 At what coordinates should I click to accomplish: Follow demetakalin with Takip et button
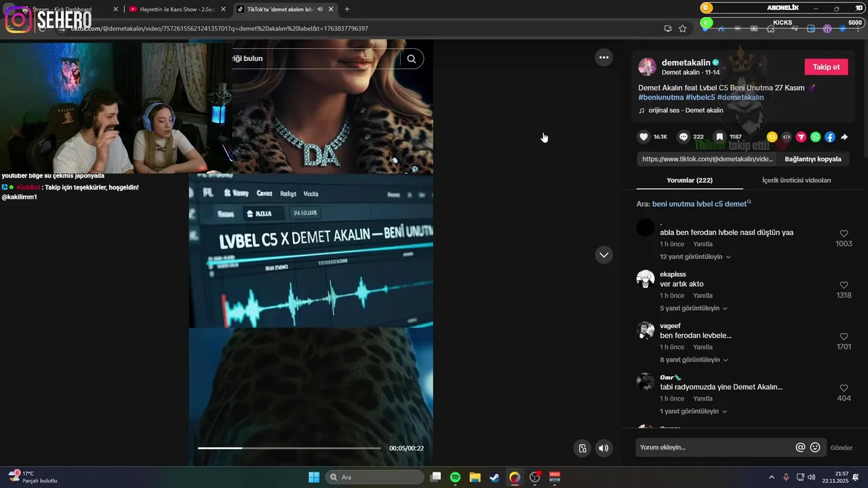[x=826, y=67]
